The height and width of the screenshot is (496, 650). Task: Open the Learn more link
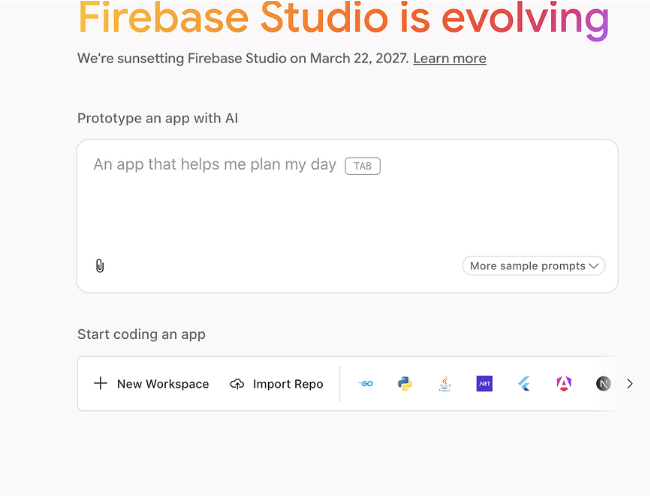[449, 58]
